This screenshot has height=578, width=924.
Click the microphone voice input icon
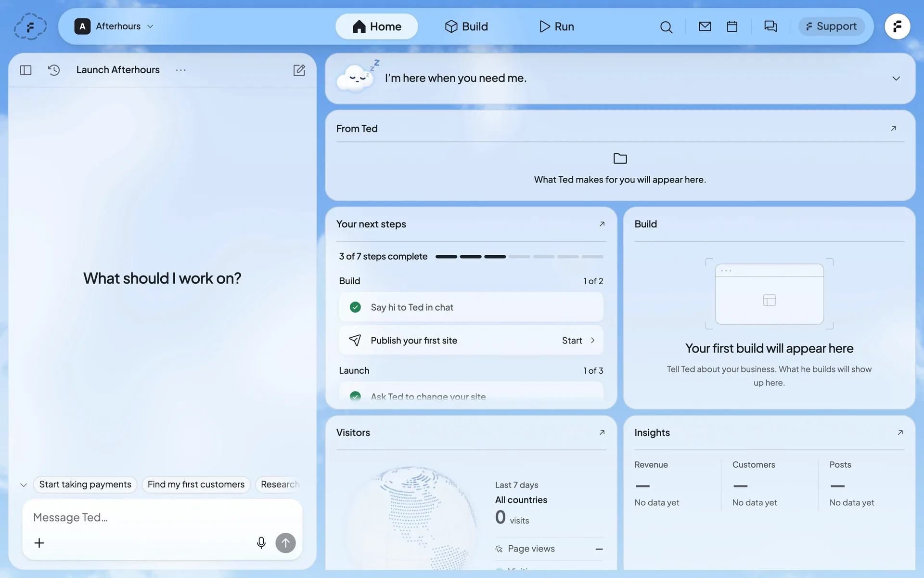[x=261, y=543]
